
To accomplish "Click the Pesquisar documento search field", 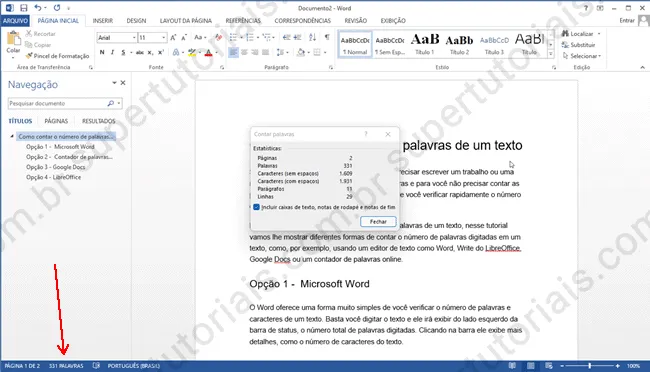I will tap(57, 103).
